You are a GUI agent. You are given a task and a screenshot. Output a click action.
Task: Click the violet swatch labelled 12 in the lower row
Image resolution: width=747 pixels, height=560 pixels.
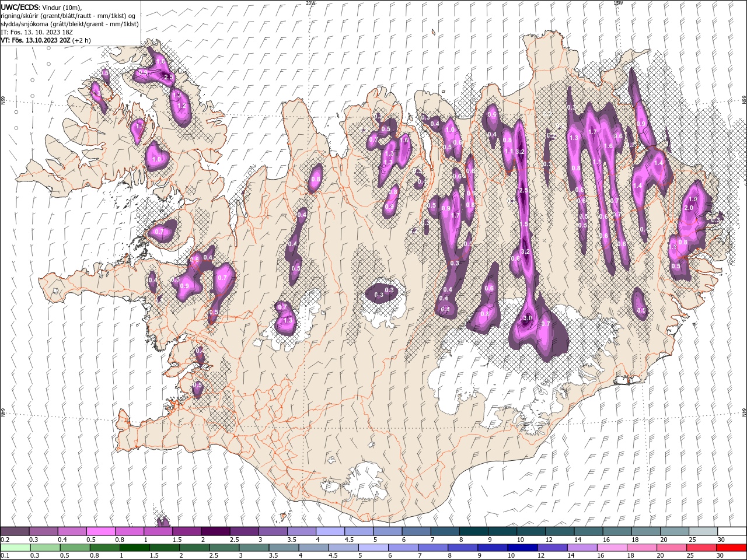tap(551, 548)
